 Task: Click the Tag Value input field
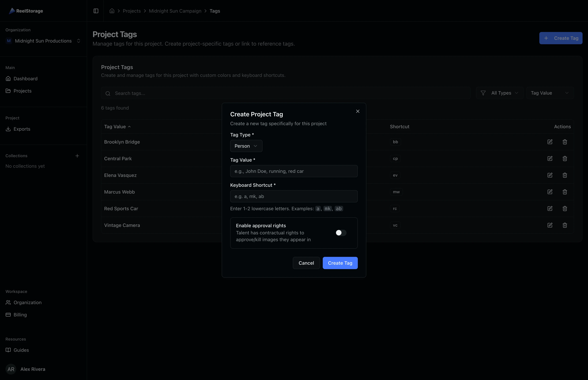294,171
